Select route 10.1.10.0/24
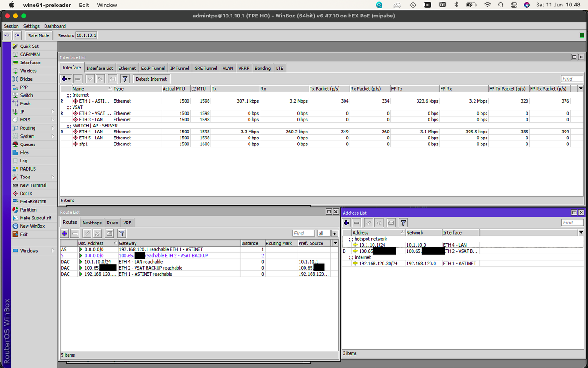The image size is (588, 368). (x=199, y=262)
